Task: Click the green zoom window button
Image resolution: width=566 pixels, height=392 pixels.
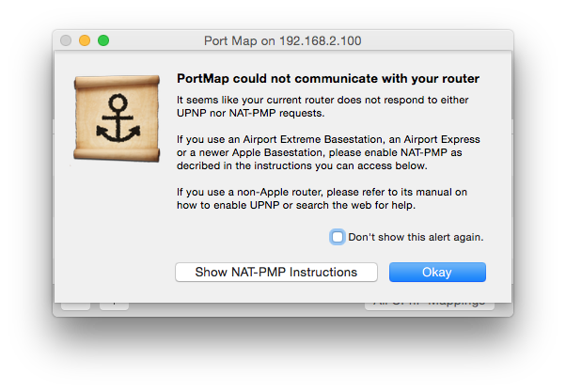Action: coord(103,40)
